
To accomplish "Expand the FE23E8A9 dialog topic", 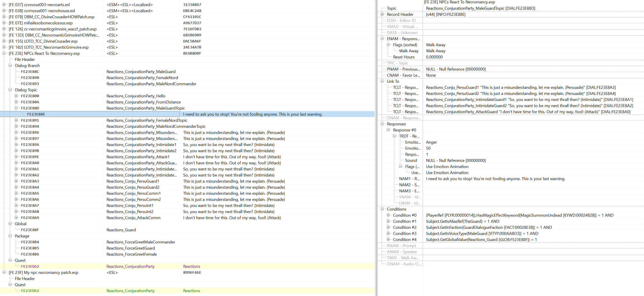I will click(16, 218).
